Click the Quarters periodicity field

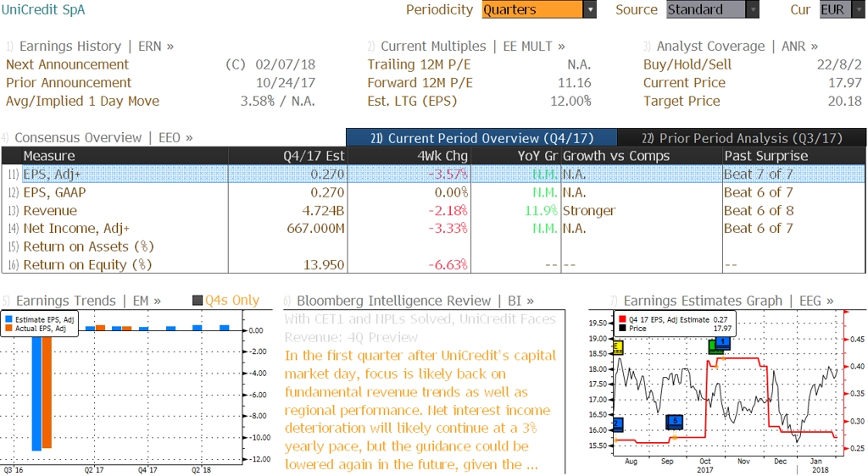pos(532,9)
